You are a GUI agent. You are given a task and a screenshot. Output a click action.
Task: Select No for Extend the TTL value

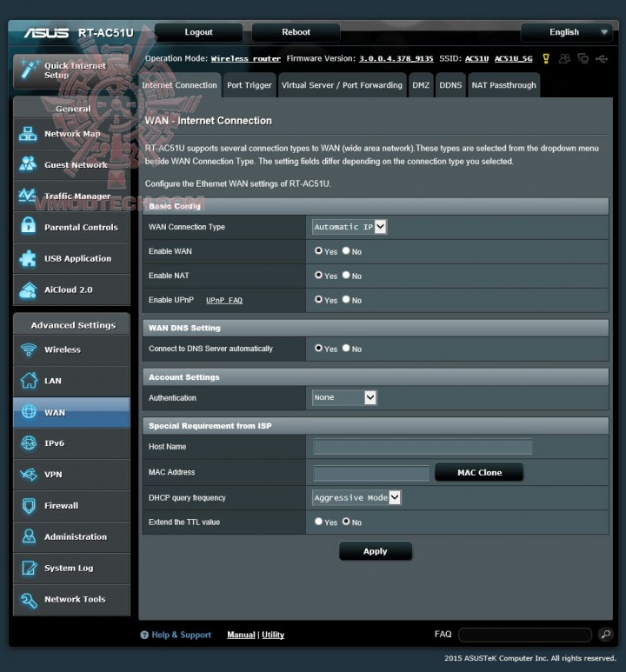(346, 522)
